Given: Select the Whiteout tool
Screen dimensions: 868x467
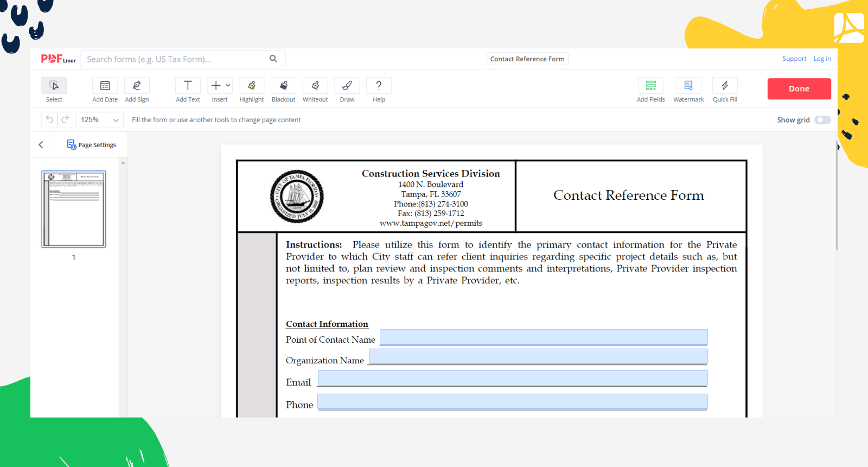Looking at the screenshot, I should 315,86.
